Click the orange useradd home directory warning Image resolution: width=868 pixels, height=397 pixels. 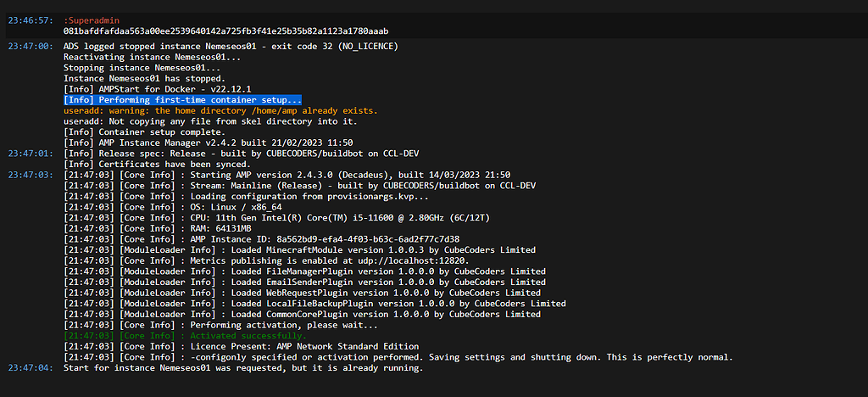pos(220,110)
